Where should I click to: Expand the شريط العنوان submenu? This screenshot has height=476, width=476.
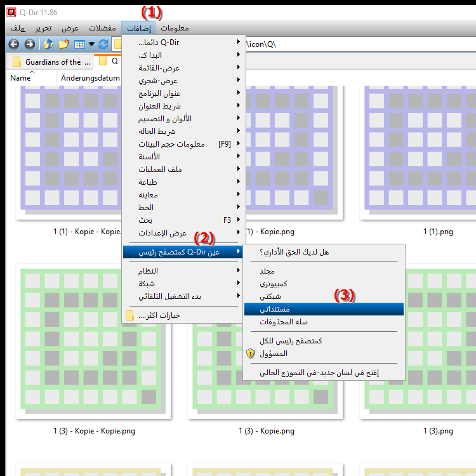coord(183,106)
